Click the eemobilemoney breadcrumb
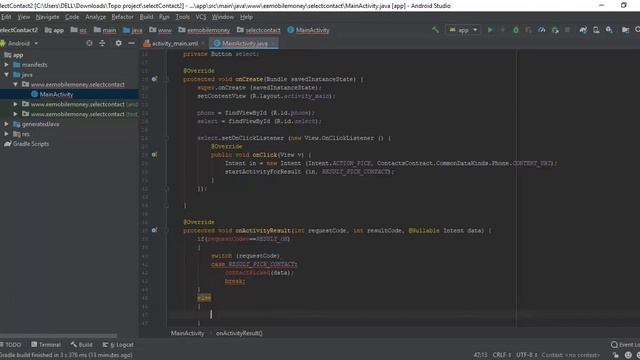The width and height of the screenshot is (640, 360). click(204, 30)
